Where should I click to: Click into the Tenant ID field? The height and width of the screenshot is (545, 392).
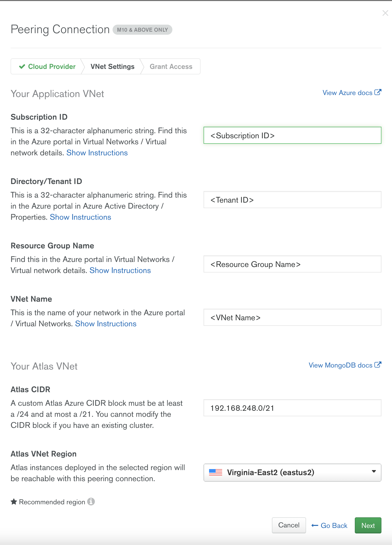coord(292,200)
